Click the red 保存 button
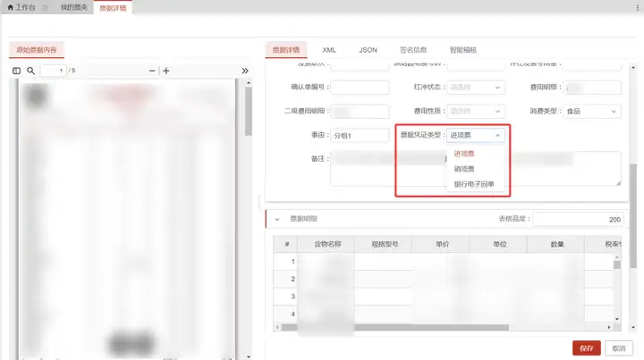 click(x=587, y=348)
